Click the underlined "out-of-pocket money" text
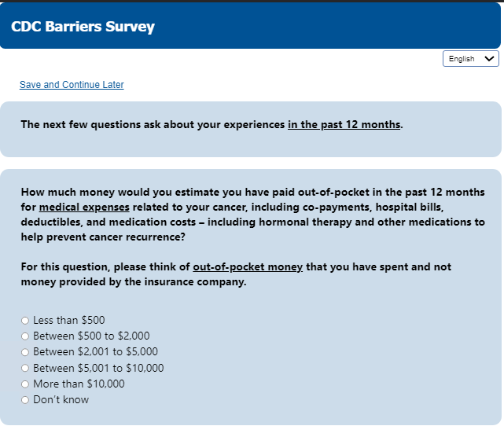Screen dimensions: 504x426 coord(248,267)
